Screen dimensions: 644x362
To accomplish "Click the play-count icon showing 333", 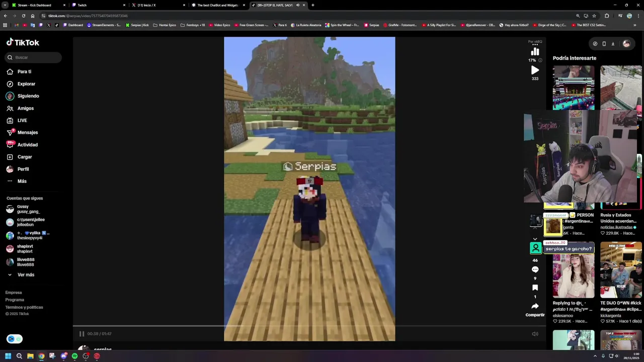I will pos(535,70).
